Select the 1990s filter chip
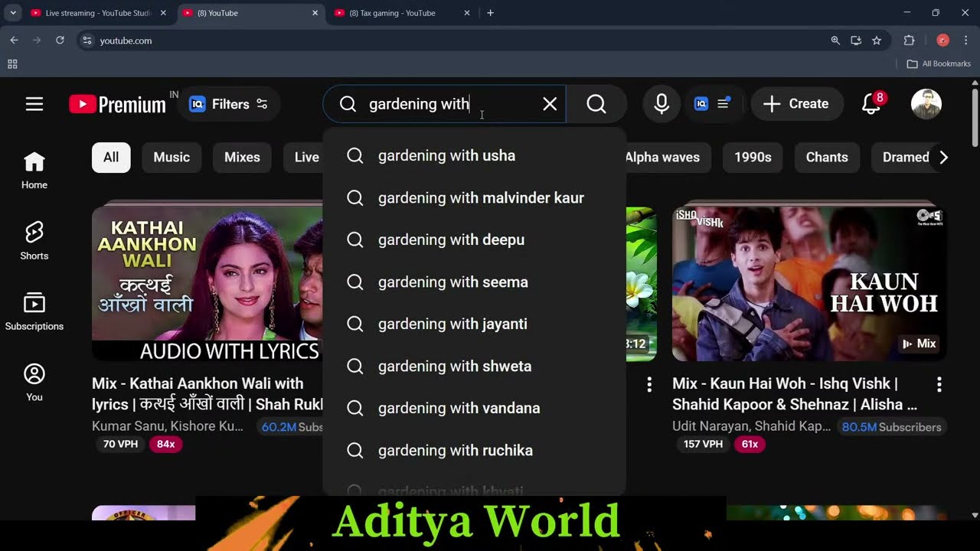Image resolution: width=980 pixels, height=551 pixels. click(753, 157)
